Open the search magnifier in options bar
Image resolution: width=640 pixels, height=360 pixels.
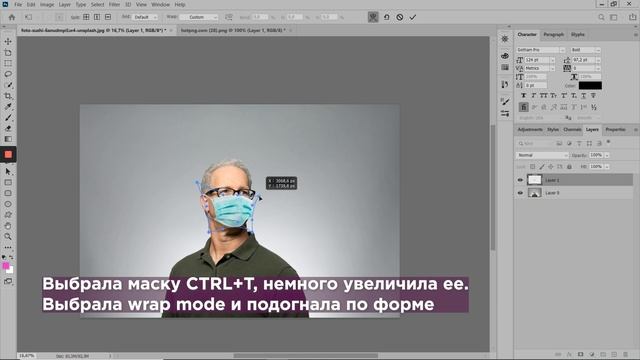(601, 17)
